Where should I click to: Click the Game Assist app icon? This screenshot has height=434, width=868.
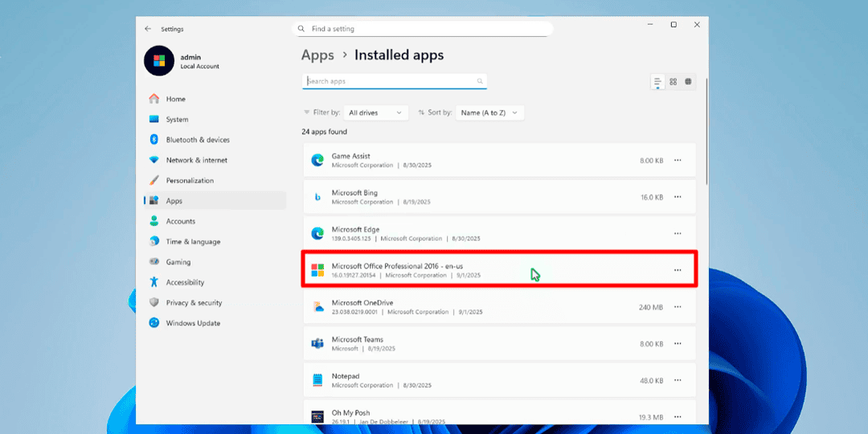tap(317, 160)
